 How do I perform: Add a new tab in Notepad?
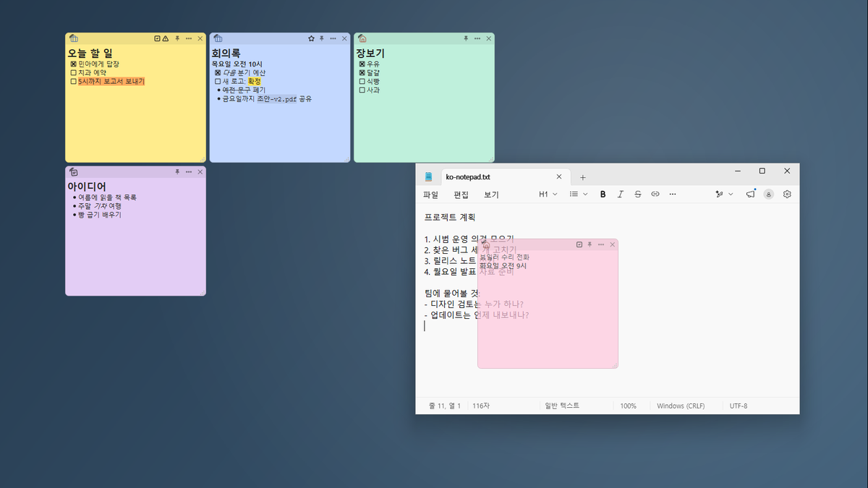(x=583, y=177)
